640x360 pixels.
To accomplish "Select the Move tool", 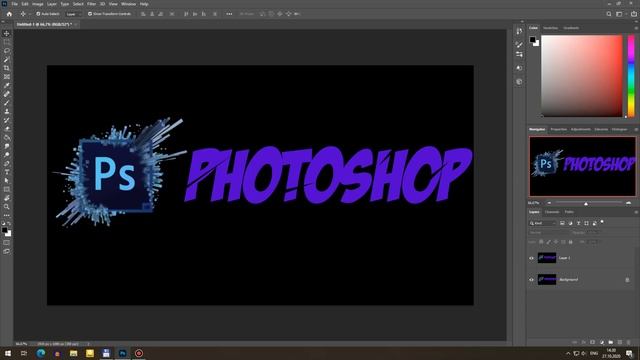I will coord(7,33).
